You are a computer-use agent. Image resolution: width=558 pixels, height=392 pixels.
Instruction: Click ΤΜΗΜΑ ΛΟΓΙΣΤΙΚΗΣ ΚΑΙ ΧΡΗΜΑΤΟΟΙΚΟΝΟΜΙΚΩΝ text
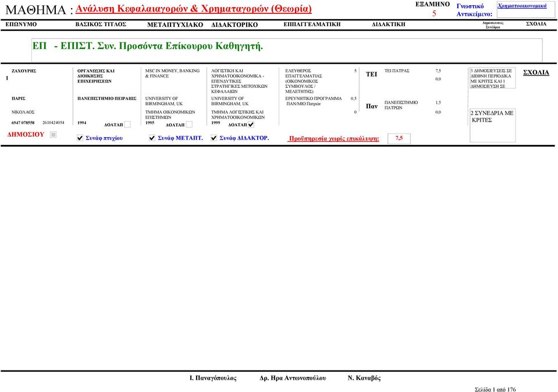238,115
